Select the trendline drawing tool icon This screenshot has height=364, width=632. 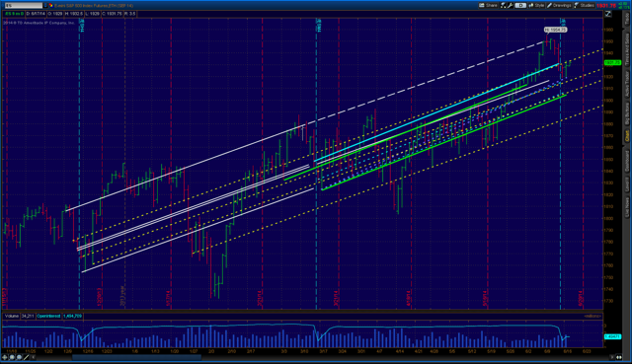pyautogui.click(x=27, y=357)
